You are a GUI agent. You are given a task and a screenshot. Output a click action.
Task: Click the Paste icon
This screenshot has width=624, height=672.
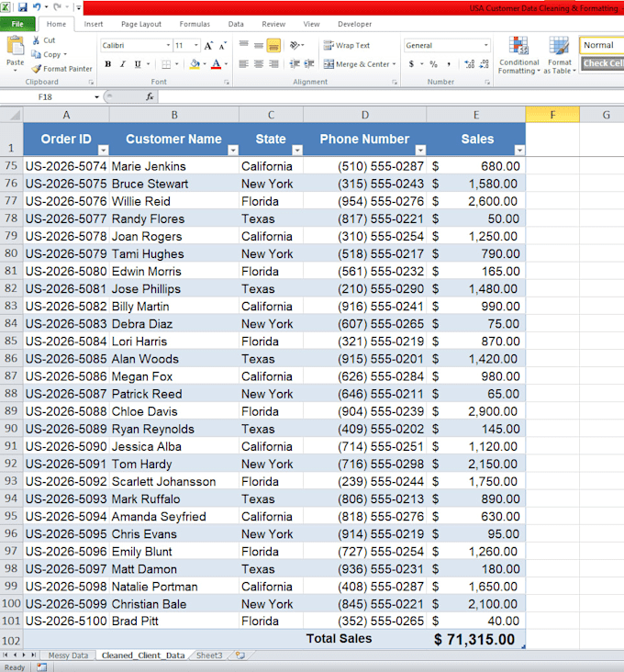(15, 46)
